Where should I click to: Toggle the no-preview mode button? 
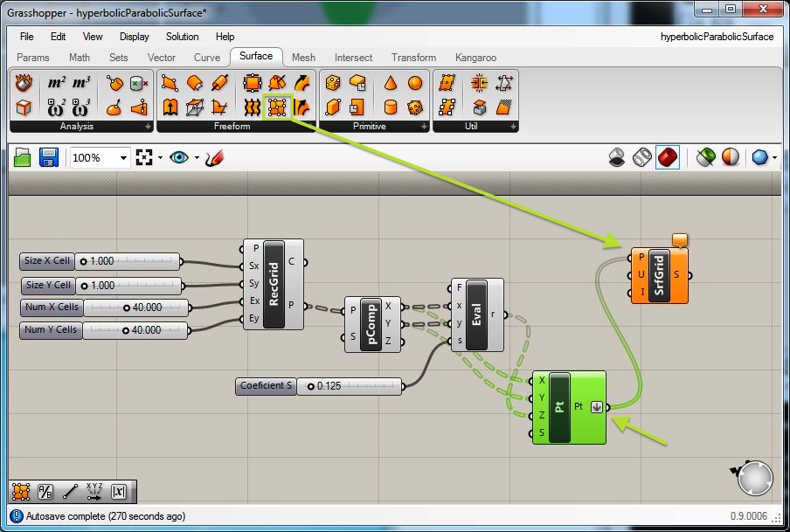point(617,158)
